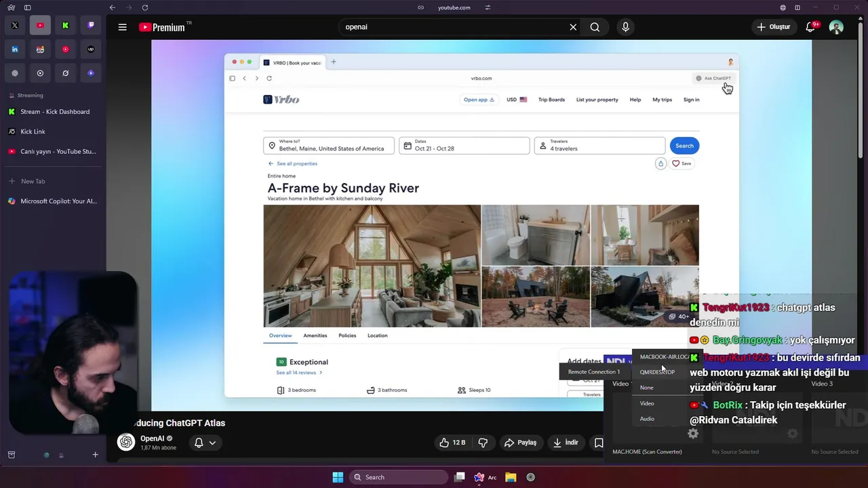Open the purple play triangle pinned tab

pos(91,73)
